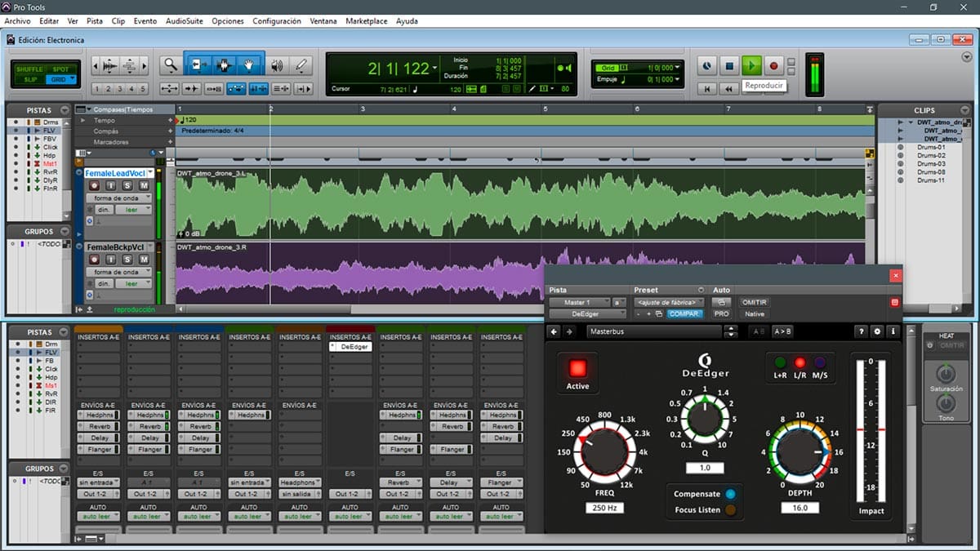Enable Shuffle edit mode
980x551 pixels.
(30, 69)
